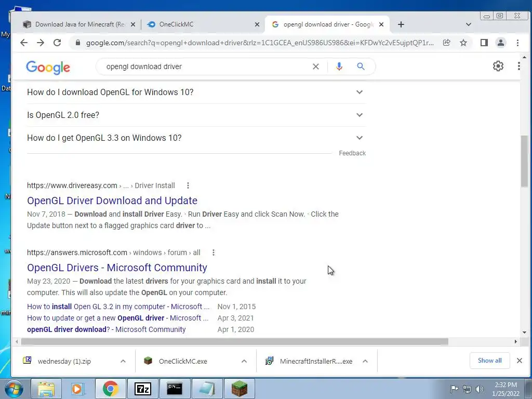Open the Windows Start menu
This screenshot has height=399, width=532.
pyautogui.click(x=14, y=389)
